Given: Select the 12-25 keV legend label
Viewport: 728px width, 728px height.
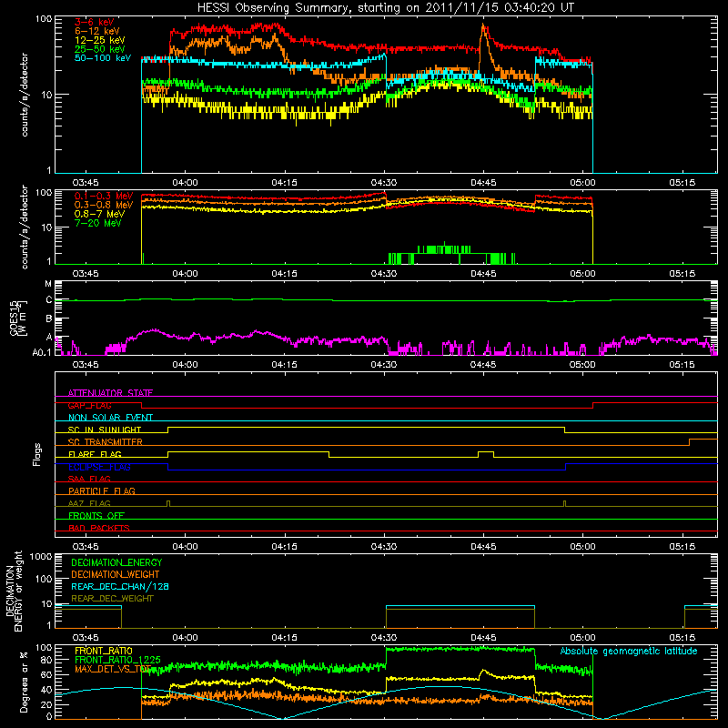Looking at the screenshot, I should (x=99, y=40).
